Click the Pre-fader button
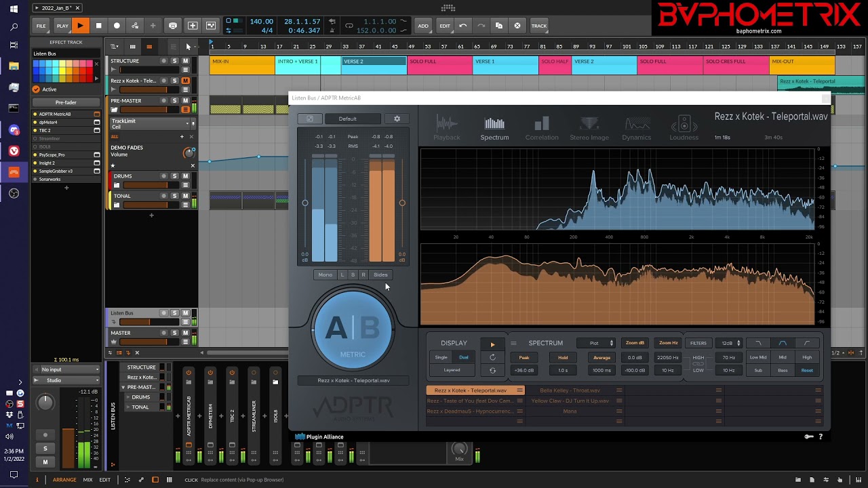868x488 pixels. [x=66, y=102]
